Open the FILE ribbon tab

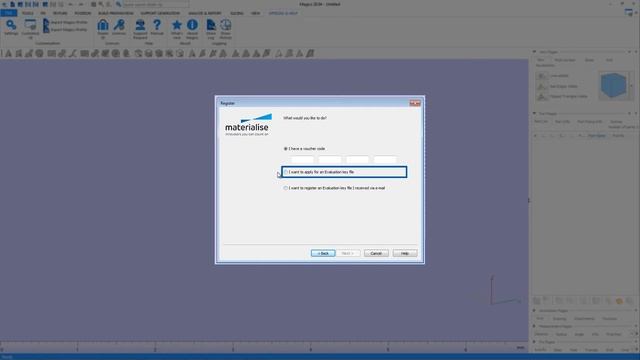(x=9, y=13)
